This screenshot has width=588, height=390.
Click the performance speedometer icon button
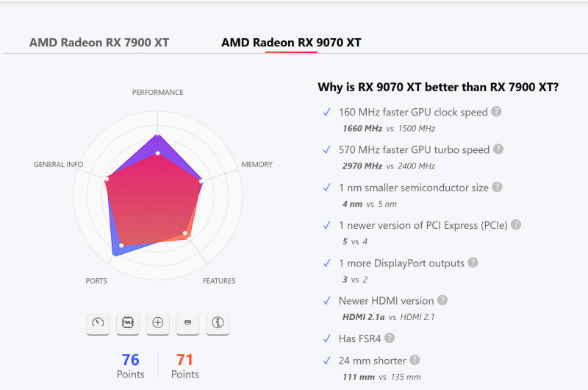[x=98, y=323]
